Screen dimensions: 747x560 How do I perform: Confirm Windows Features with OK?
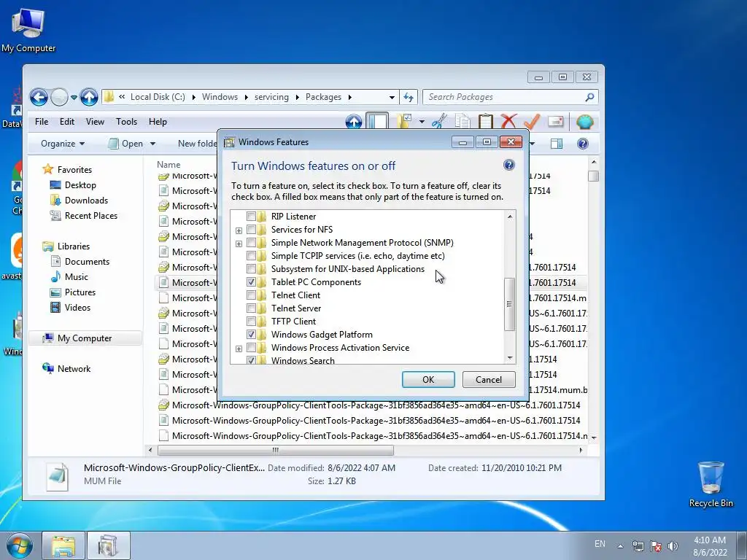pyautogui.click(x=428, y=379)
